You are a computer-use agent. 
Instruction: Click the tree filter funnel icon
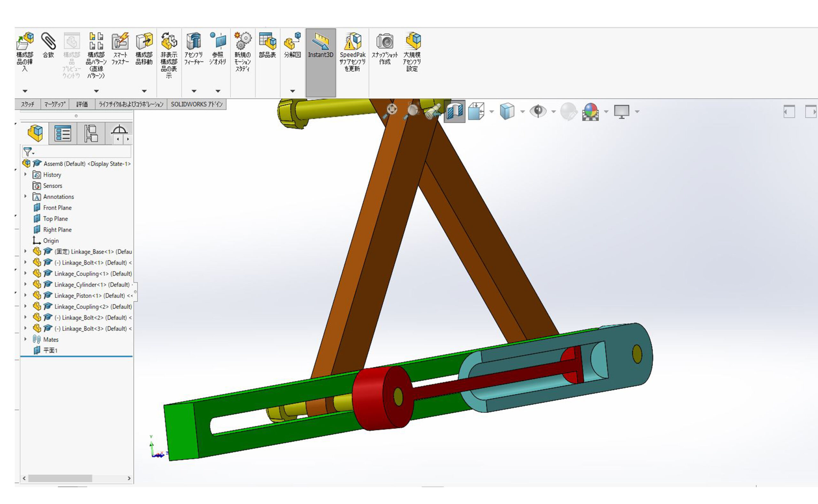tap(28, 152)
